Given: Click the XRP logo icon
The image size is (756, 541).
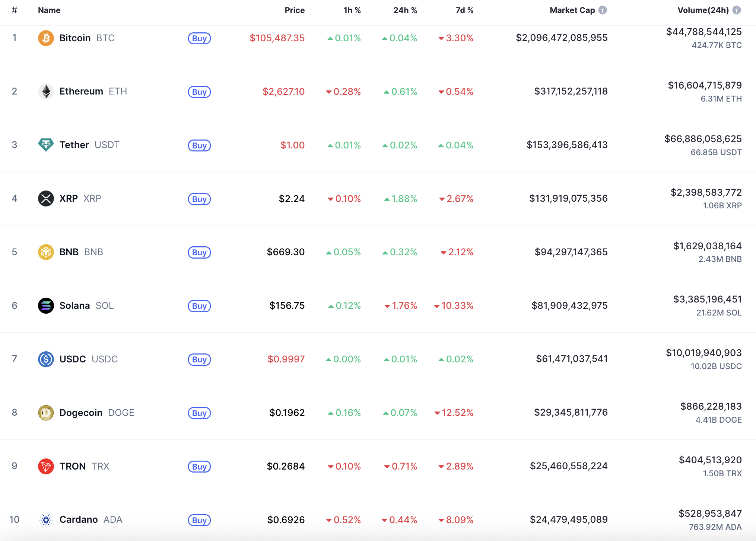Looking at the screenshot, I should 46,198.
